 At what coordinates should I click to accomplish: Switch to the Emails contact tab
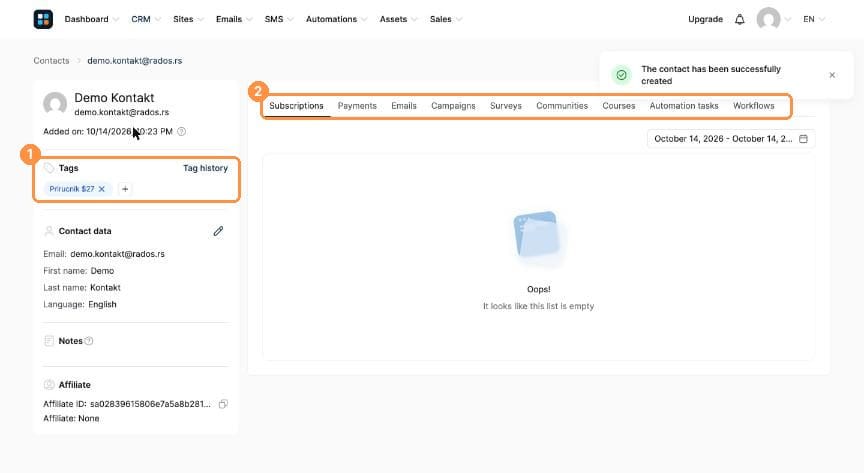tap(404, 106)
